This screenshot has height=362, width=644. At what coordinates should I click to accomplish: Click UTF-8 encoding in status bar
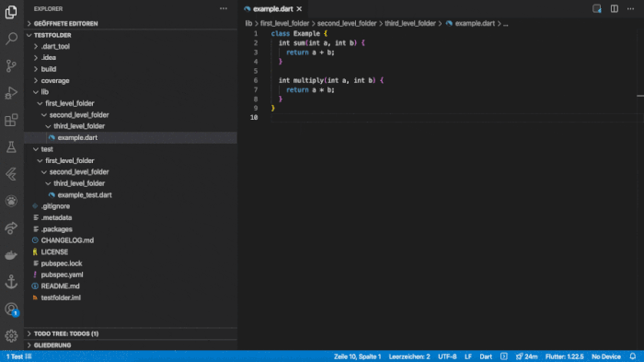point(447,356)
